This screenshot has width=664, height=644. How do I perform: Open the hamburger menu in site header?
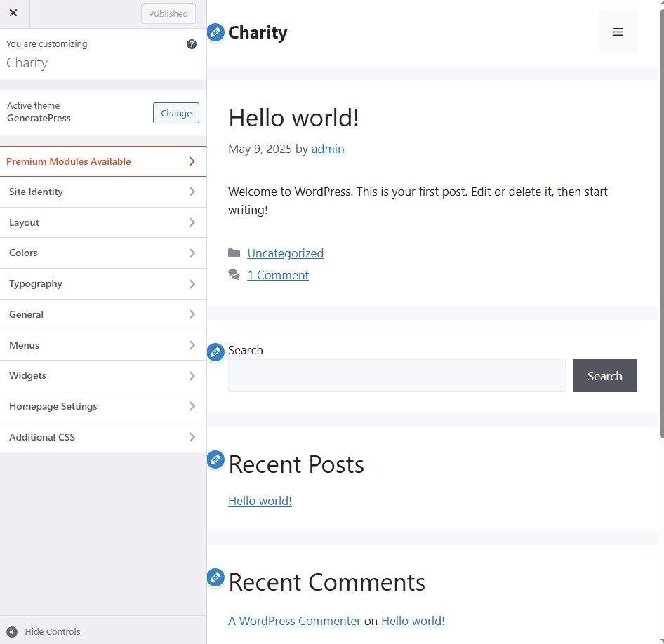618,32
